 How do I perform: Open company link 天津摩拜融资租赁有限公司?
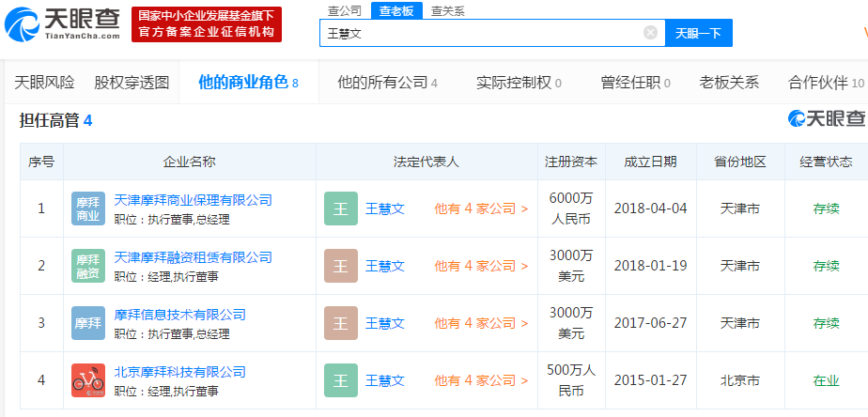[x=194, y=257]
